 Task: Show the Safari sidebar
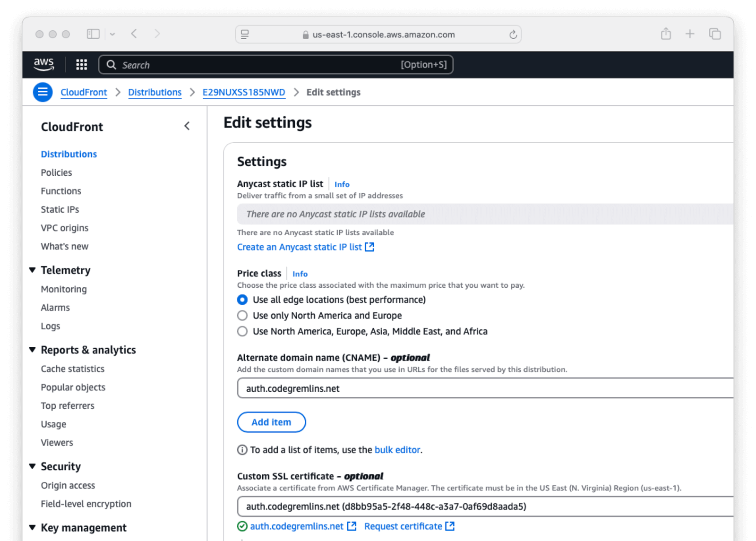[x=93, y=34]
